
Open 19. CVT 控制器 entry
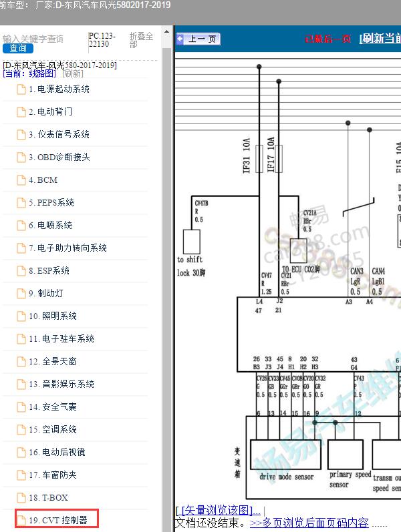click(x=58, y=520)
